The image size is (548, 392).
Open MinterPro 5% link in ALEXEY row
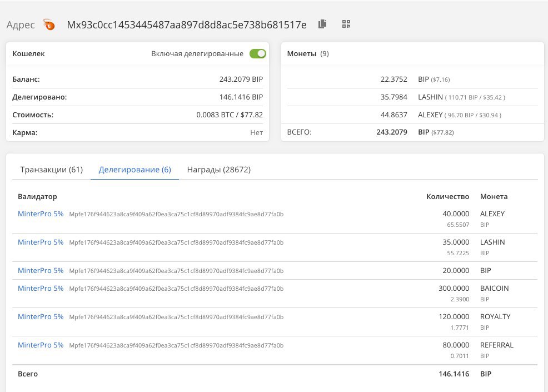point(41,214)
